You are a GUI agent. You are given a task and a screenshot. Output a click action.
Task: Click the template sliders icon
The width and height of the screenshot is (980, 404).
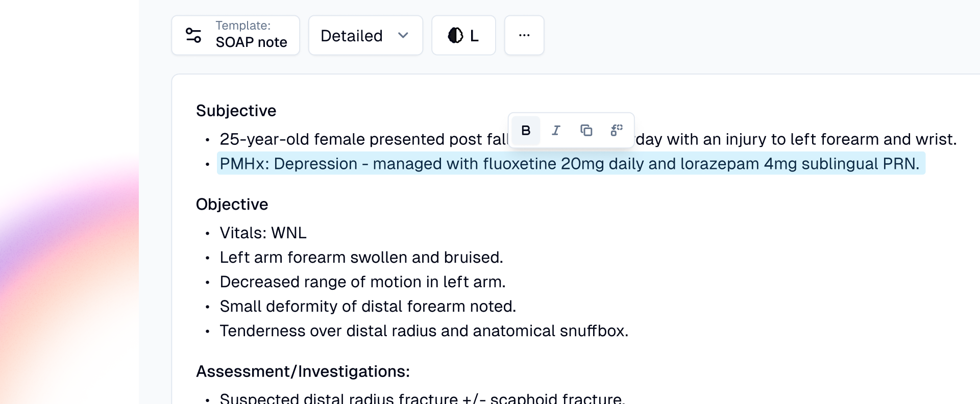(x=193, y=34)
